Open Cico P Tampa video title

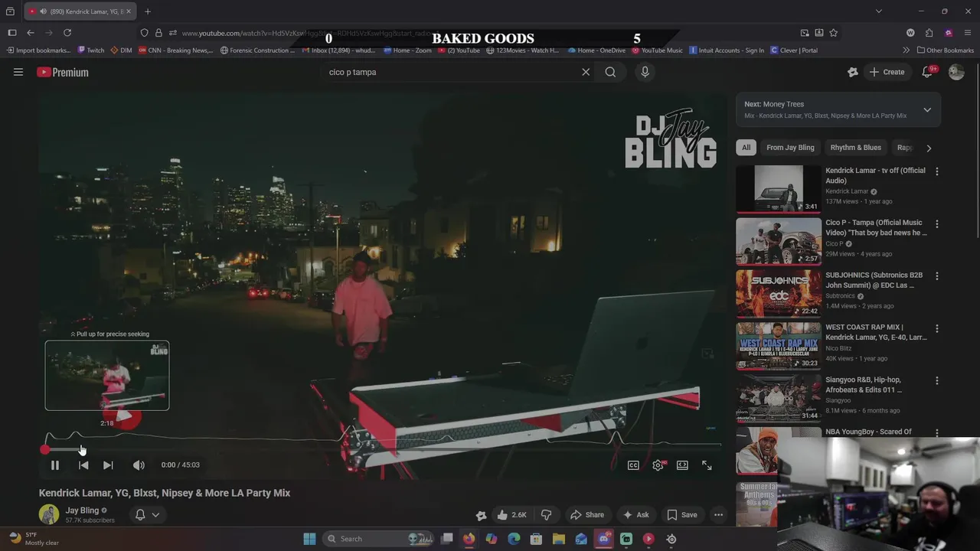(x=876, y=227)
